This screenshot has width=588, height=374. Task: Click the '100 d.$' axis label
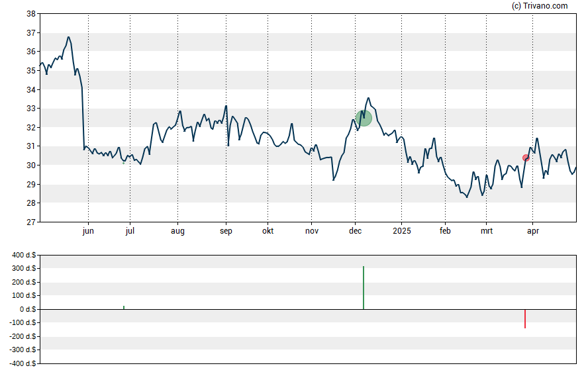click(24, 295)
